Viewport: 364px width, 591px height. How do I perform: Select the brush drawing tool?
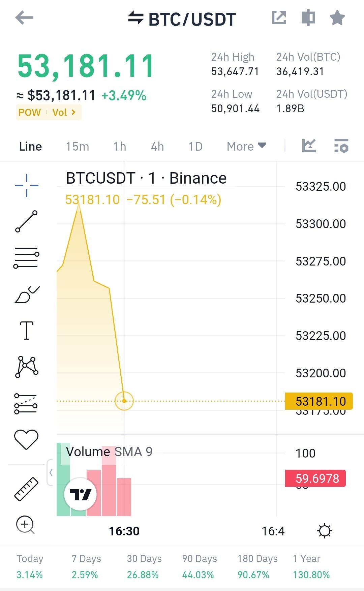click(x=27, y=294)
